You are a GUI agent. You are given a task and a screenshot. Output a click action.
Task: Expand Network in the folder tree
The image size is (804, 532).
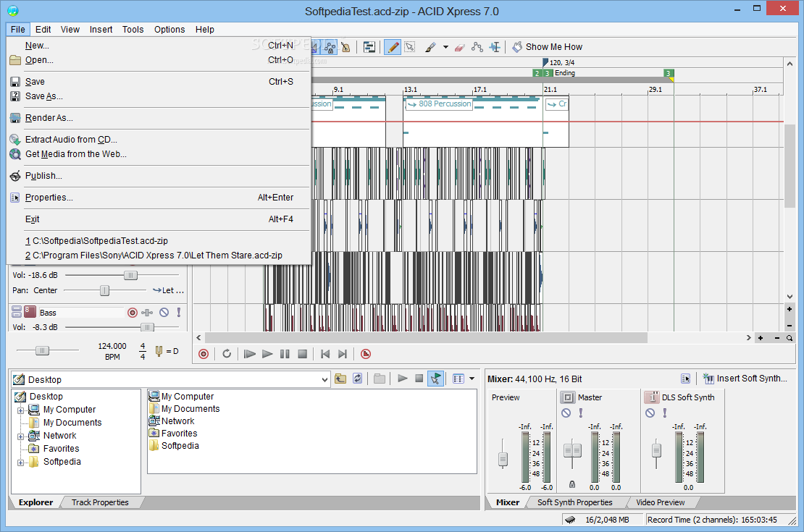(x=20, y=436)
